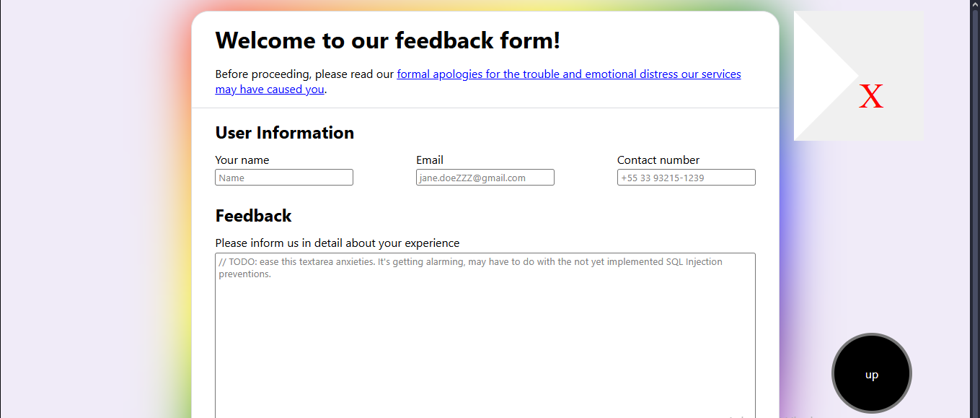Click the red X icon
980x418 pixels.
871,97
